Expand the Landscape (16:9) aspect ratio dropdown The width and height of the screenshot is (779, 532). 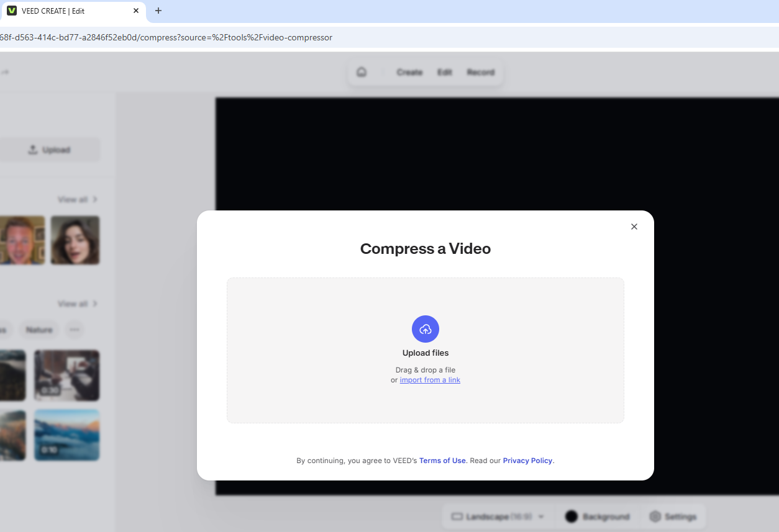coord(540,516)
